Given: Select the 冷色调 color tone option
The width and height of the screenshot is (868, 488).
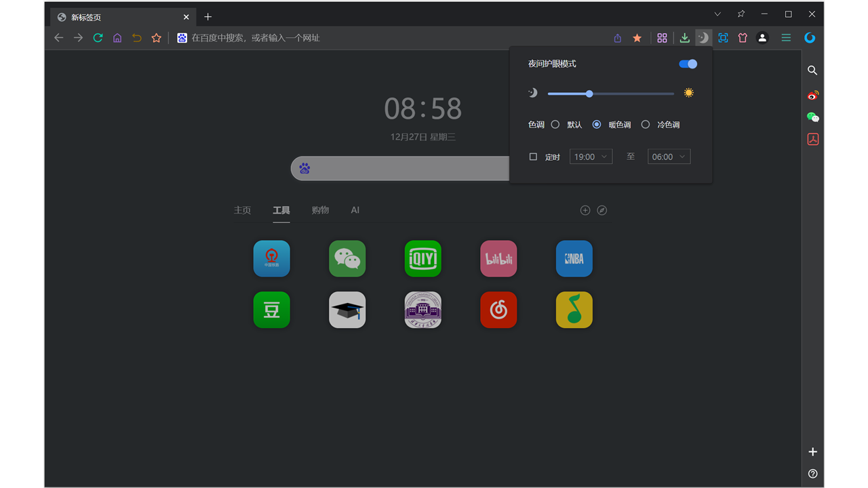Looking at the screenshot, I should pos(645,125).
